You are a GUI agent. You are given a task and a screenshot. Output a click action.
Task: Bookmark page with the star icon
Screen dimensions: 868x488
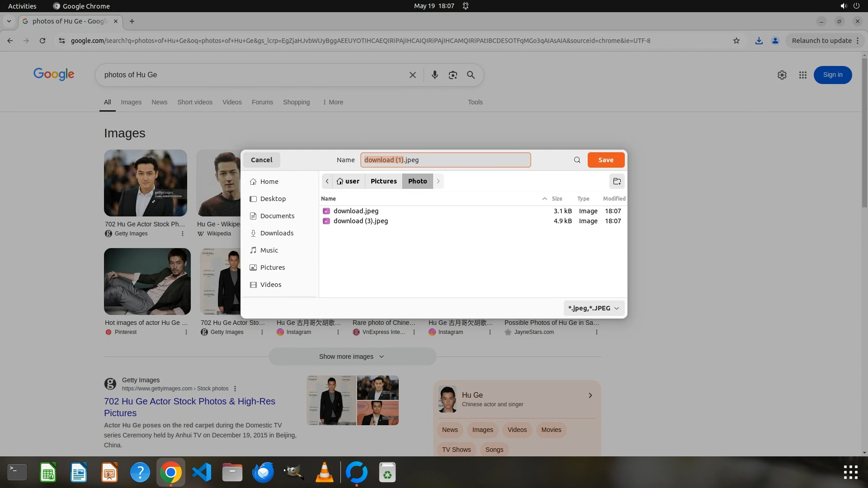[x=736, y=41]
